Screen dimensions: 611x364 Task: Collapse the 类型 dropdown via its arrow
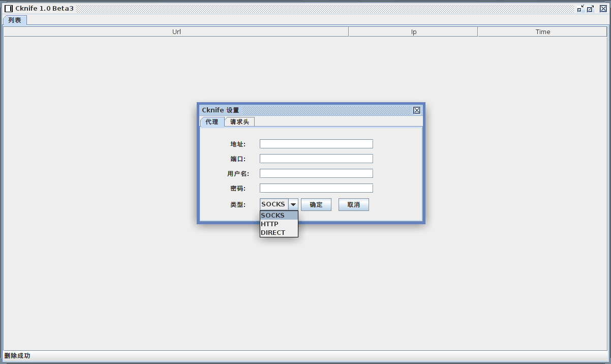pos(293,204)
